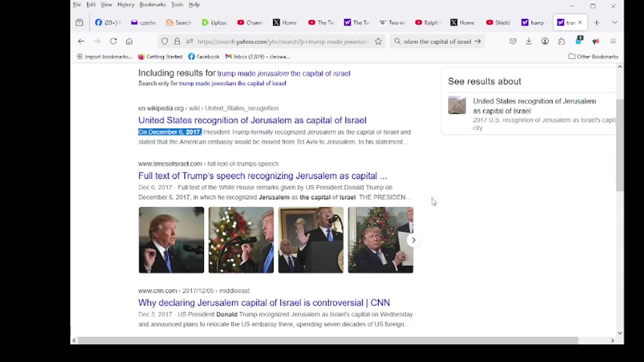Bookmark this page with the star
The width and height of the screenshot is (644, 362).
[x=378, y=41]
